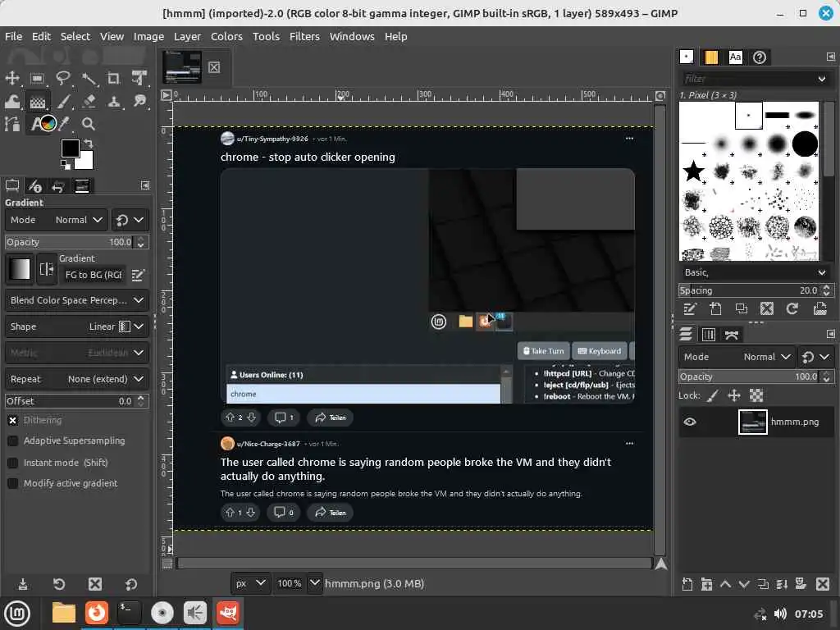The width and height of the screenshot is (840, 630).
Task: Expand the brush filter dropdown arrow
Action: pyautogui.click(x=822, y=80)
